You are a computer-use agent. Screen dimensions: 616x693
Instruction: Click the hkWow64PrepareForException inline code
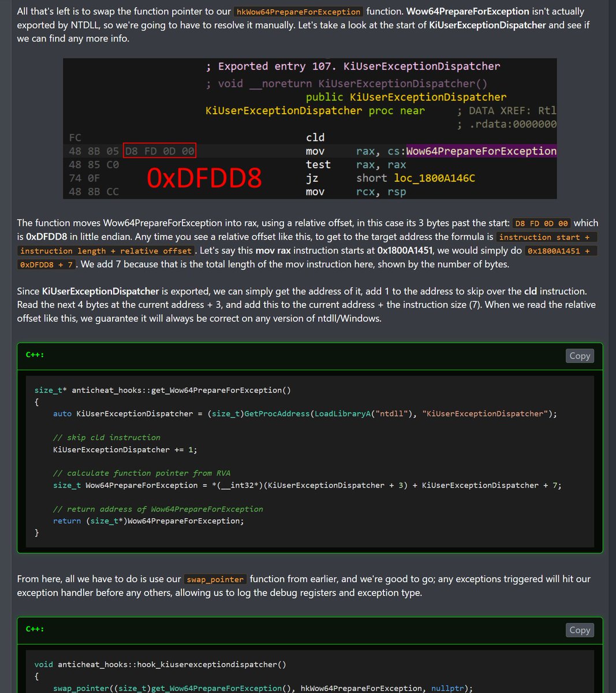(x=298, y=12)
